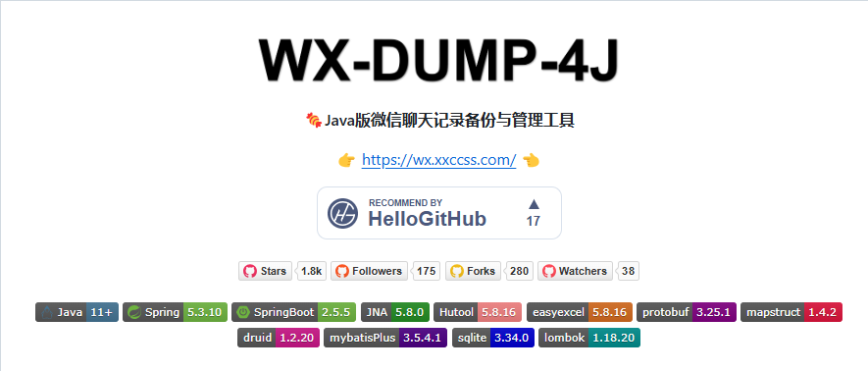Click the pointing-left hand emoji
This screenshot has height=371, width=868.
coord(531,161)
